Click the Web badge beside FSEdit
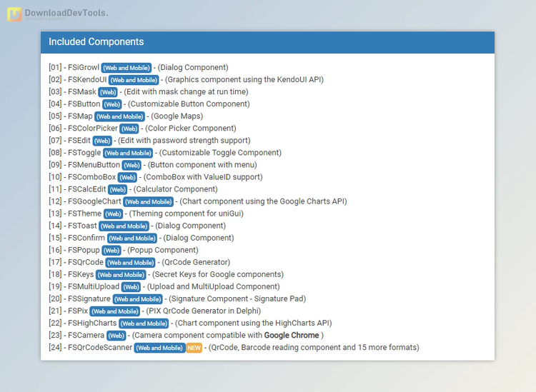The height and width of the screenshot is (392, 536). click(102, 141)
